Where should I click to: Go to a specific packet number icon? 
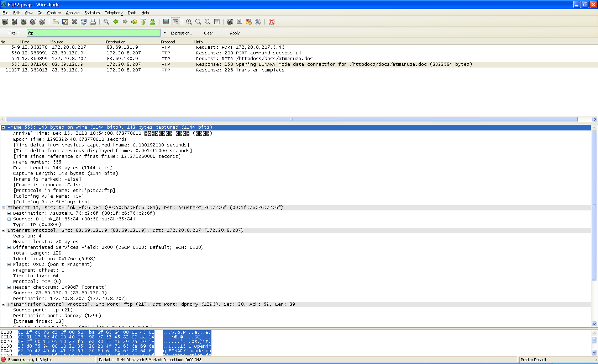point(134,22)
